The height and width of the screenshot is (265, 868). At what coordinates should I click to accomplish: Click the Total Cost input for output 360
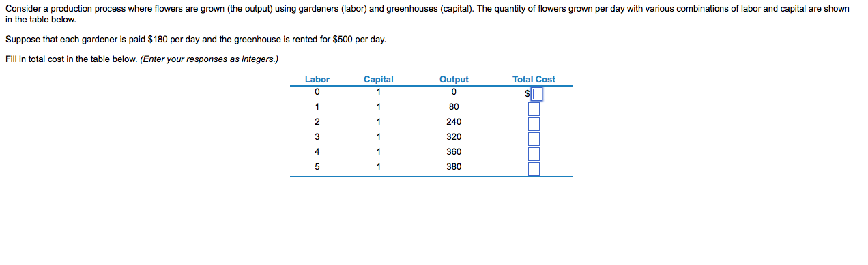coord(534,154)
